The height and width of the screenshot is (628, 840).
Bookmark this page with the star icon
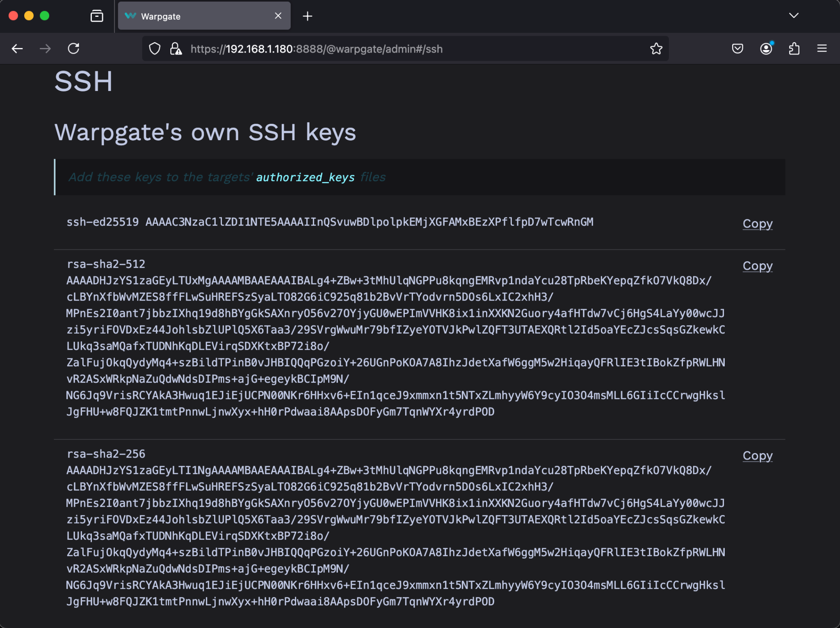point(656,48)
